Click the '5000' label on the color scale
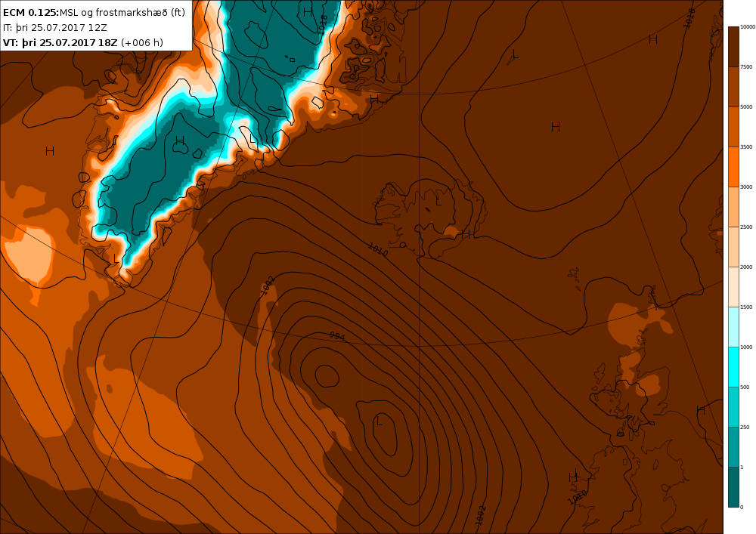The width and height of the screenshot is (756, 534). coord(746,107)
